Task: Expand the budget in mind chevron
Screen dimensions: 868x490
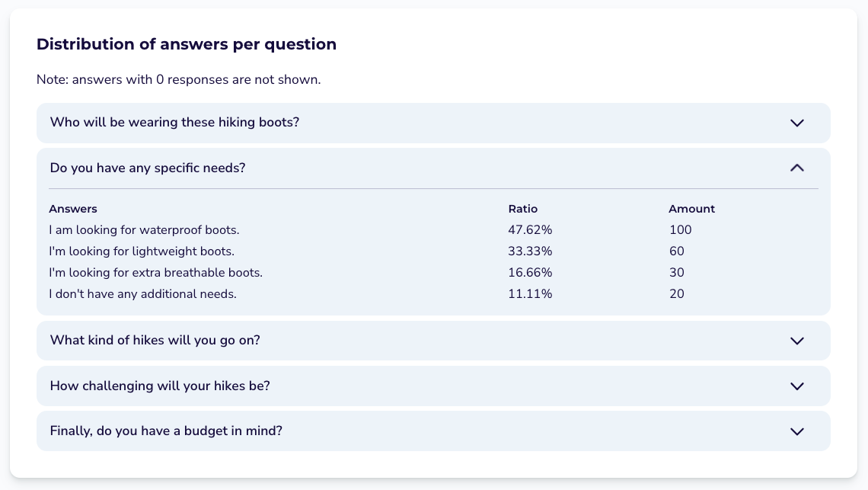Action: 796,431
